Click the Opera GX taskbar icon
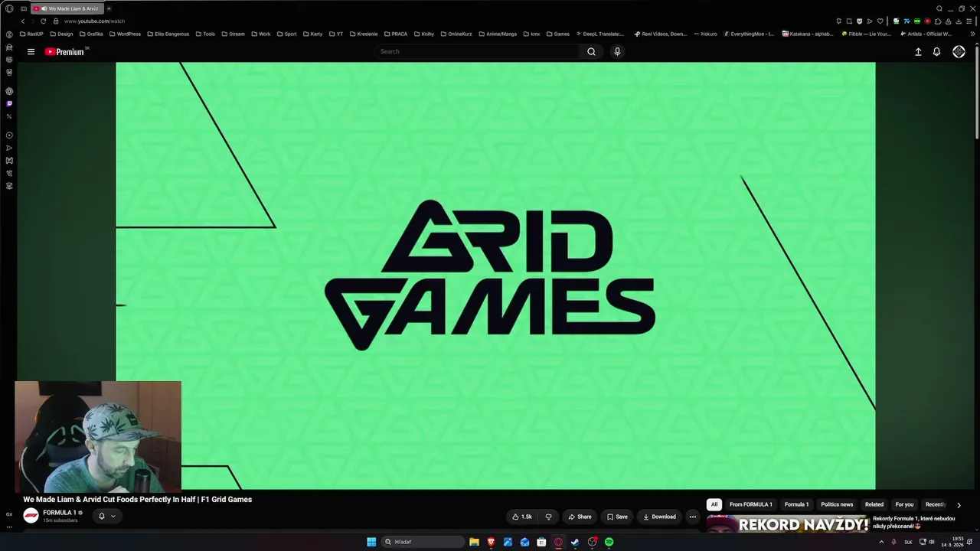This screenshot has height=551, width=980. [558, 542]
